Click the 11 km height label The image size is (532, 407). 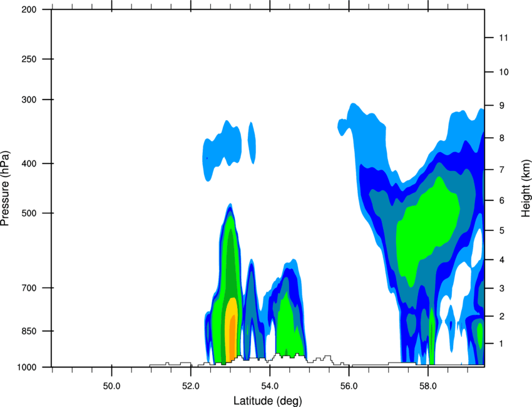tap(504, 38)
